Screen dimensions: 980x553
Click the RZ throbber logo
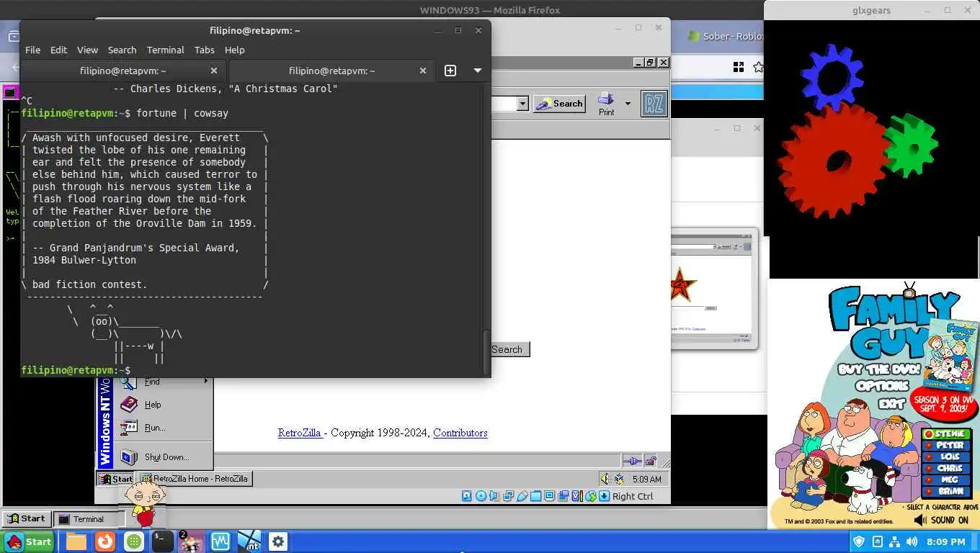(x=654, y=104)
